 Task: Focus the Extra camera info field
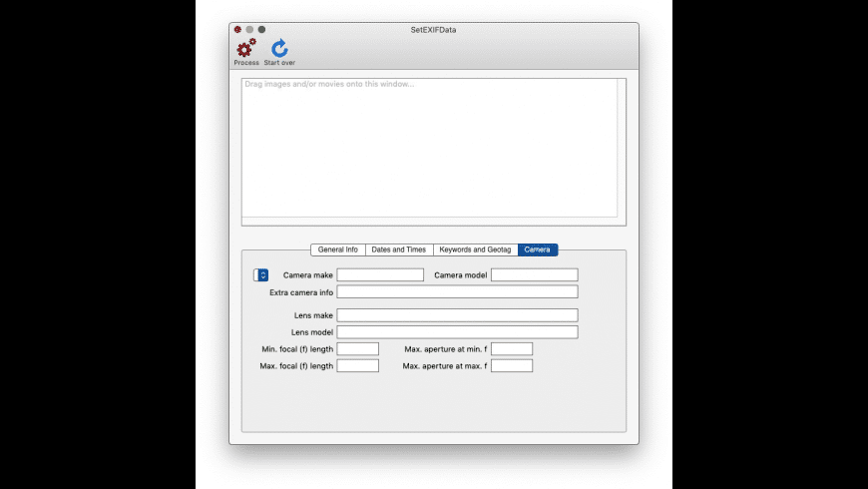pyautogui.click(x=457, y=291)
